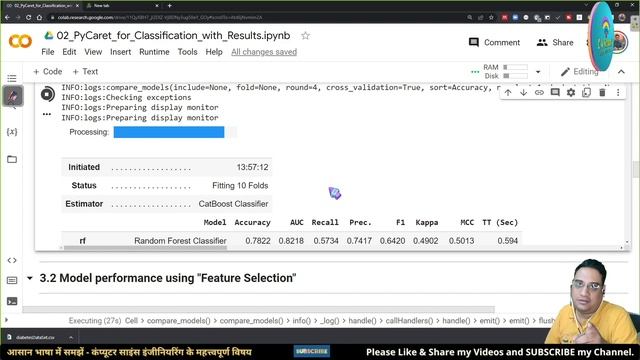Click the notebook vertical scrollbar

pyautogui.click(x=636, y=169)
